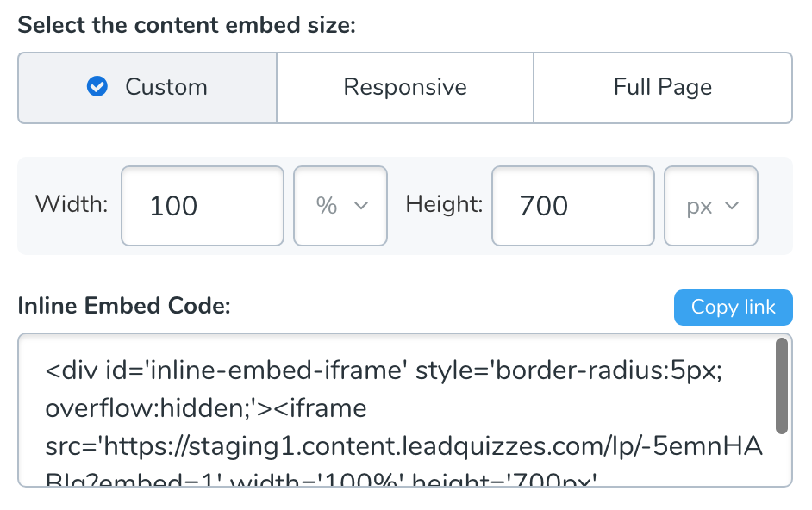812x510 pixels.
Task: Click the "Inline Embed Code:" heading
Action: click(124, 306)
